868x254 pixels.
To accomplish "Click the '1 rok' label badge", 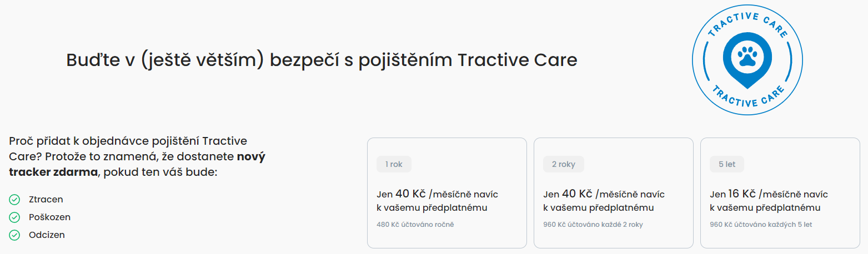I will [x=394, y=164].
